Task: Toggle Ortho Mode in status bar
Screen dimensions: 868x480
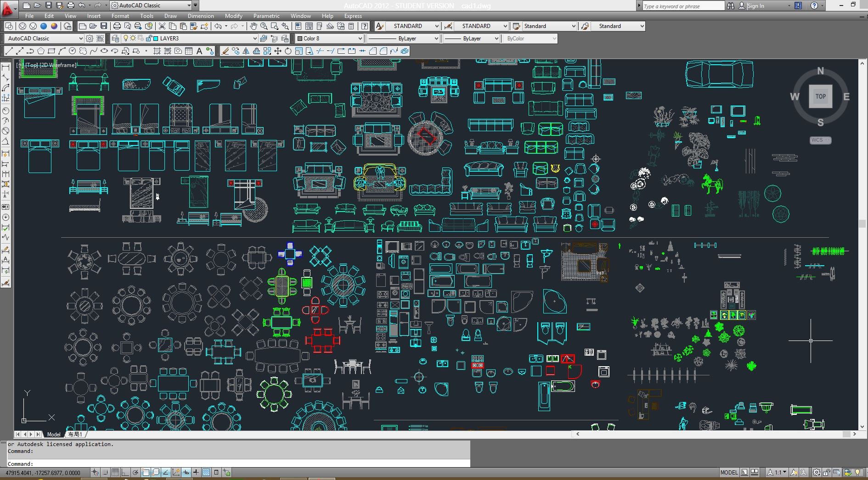Action: [125, 472]
